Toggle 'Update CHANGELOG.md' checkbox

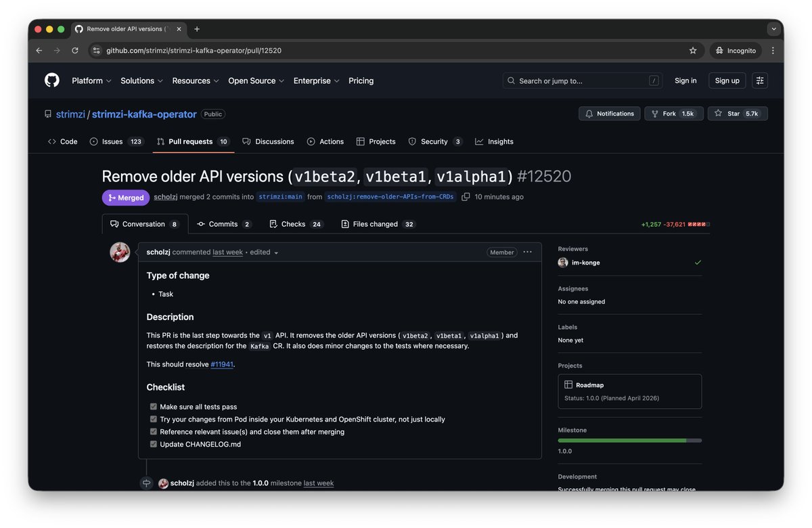click(154, 444)
